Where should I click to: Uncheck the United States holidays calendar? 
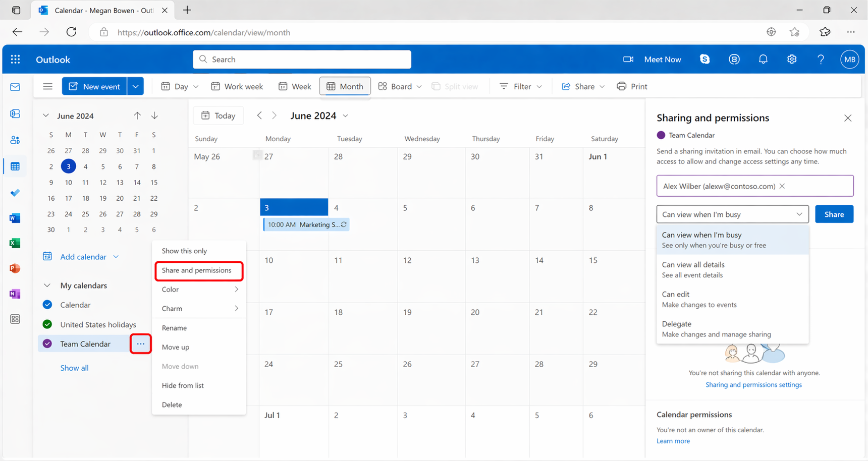(x=47, y=324)
